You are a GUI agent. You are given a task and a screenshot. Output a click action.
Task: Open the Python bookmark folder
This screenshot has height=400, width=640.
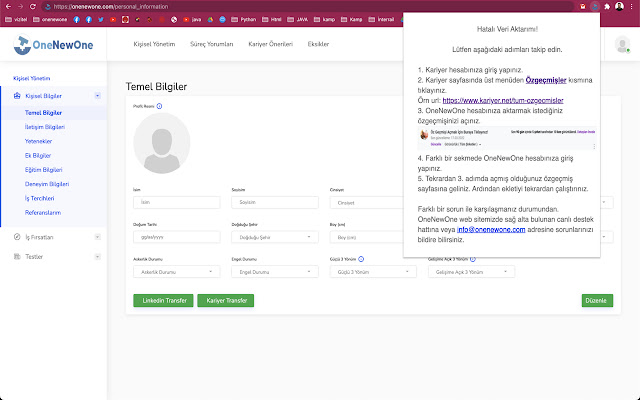tap(244, 19)
